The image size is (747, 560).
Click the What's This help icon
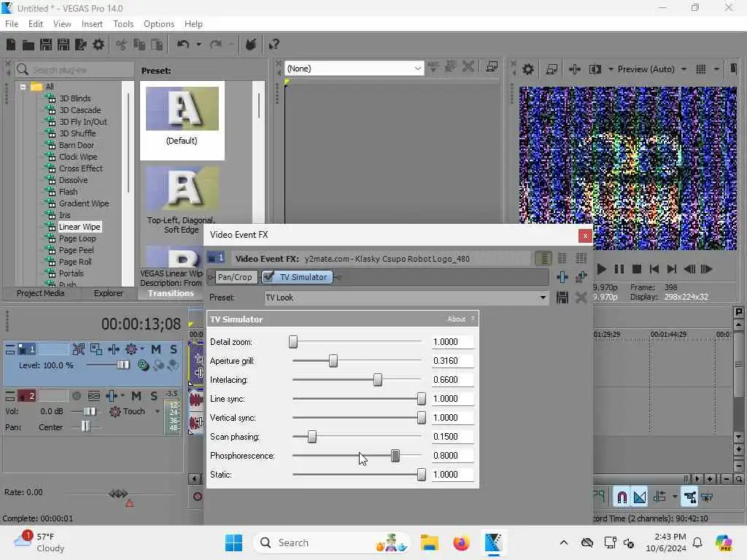274,44
